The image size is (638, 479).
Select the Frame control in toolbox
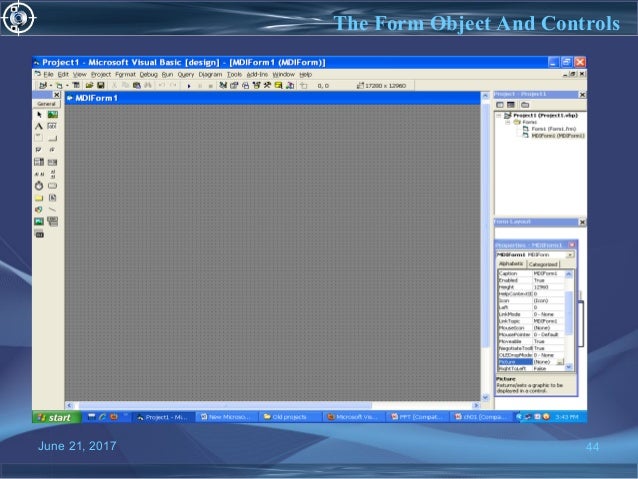pyautogui.click(x=39, y=138)
